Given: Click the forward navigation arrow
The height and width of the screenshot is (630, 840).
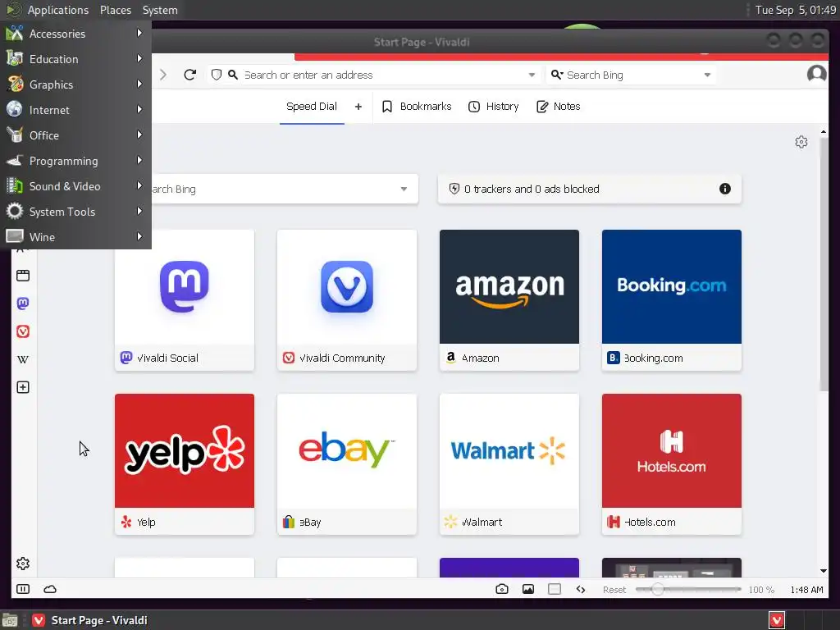Looking at the screenshot, I should (163, 75).
